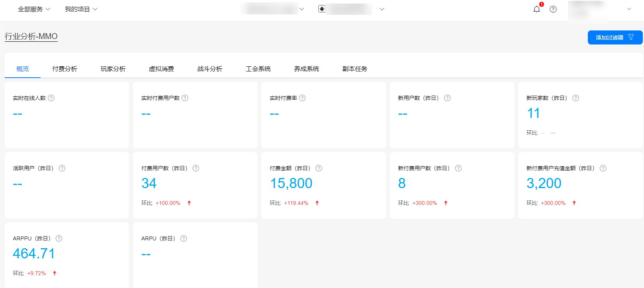Show help for 付费金额(昨日)
The height and width of the screenshot is (288, 644).
pos(319,168)
